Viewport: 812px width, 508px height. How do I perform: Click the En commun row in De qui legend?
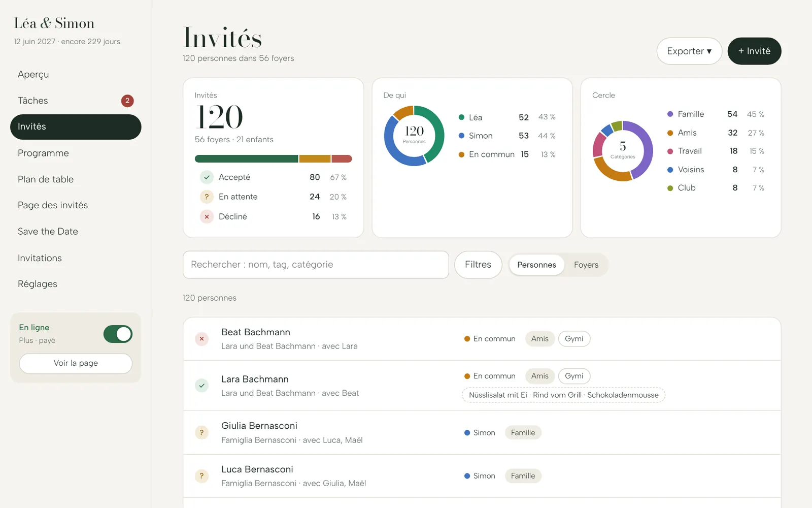pyautogui.click(x=507, y=154)
